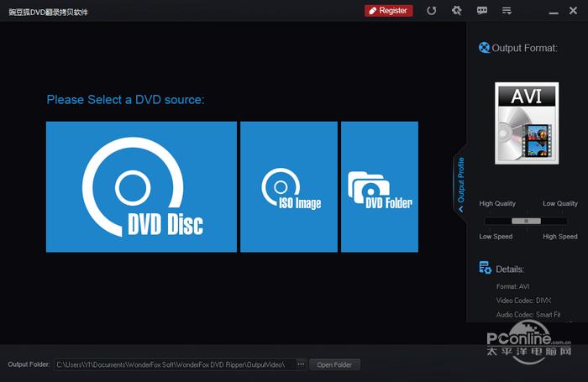
Task: Select DVD Disc as source
Action: (x=141, y=186)
